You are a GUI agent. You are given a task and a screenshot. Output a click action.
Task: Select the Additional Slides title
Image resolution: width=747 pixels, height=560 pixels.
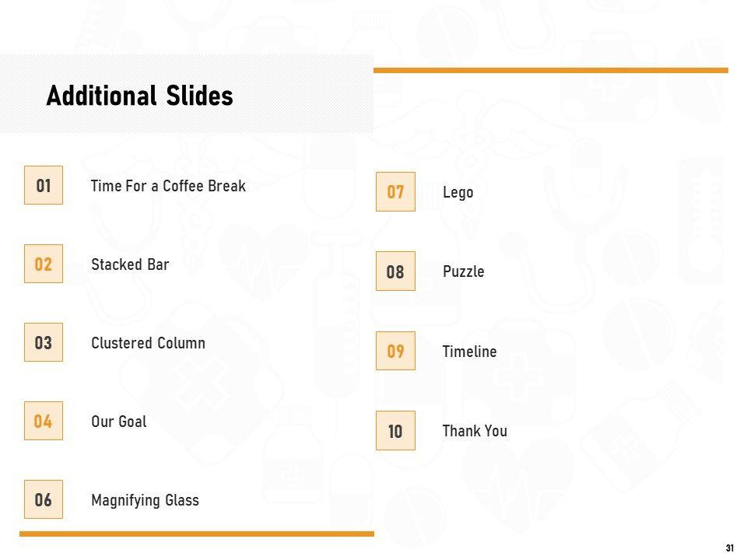(140, 96)
